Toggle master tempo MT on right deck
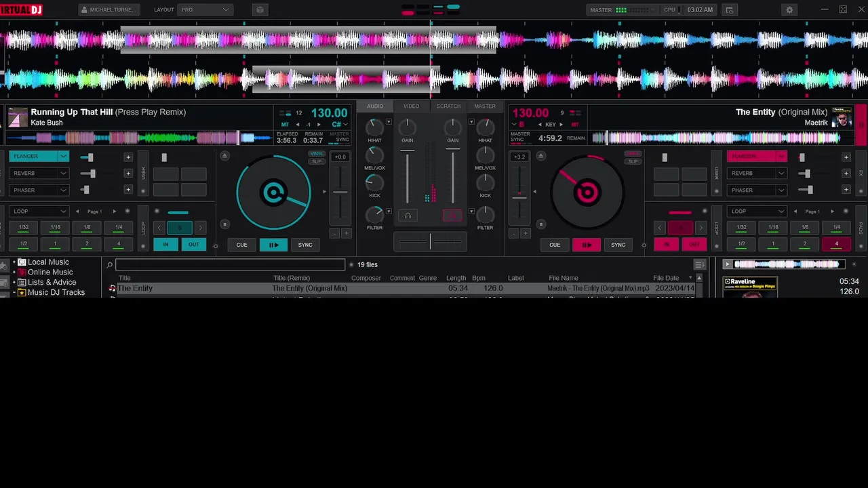The image size is (868, 488). (575, 125)
